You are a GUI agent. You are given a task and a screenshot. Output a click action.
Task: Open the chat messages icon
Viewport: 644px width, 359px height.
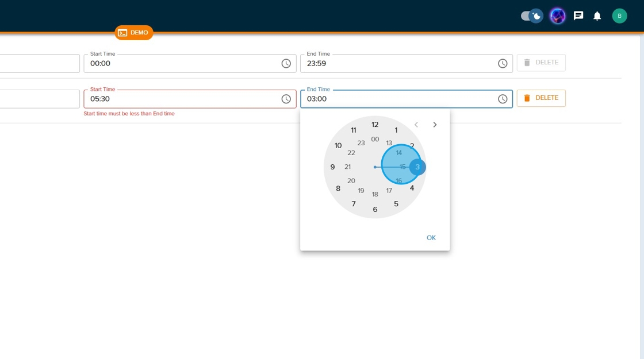578,16
